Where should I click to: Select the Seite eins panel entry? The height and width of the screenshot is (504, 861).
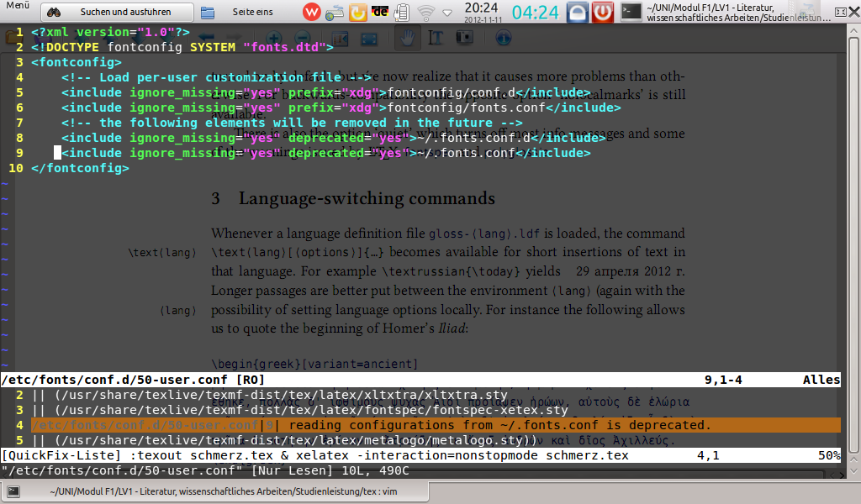coord(252,12)
